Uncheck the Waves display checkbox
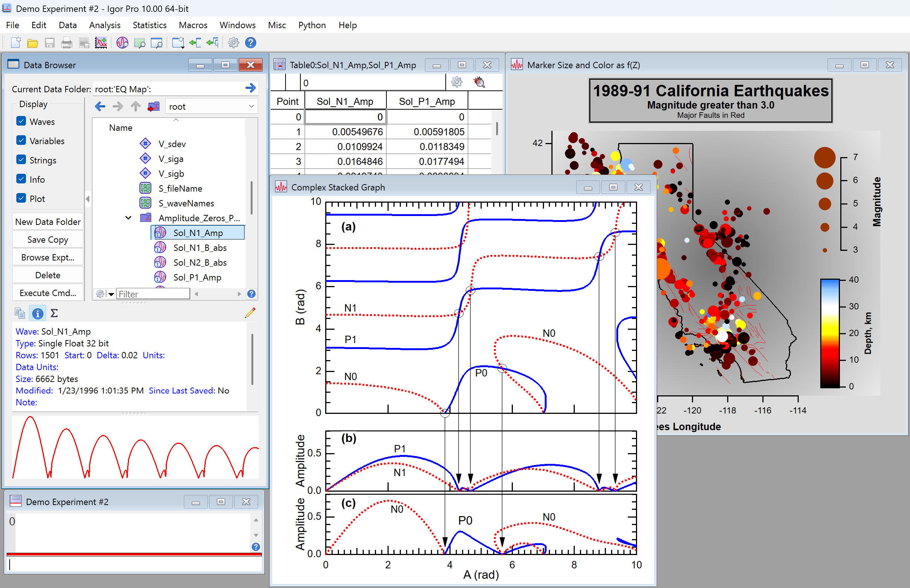 [22, 122]
